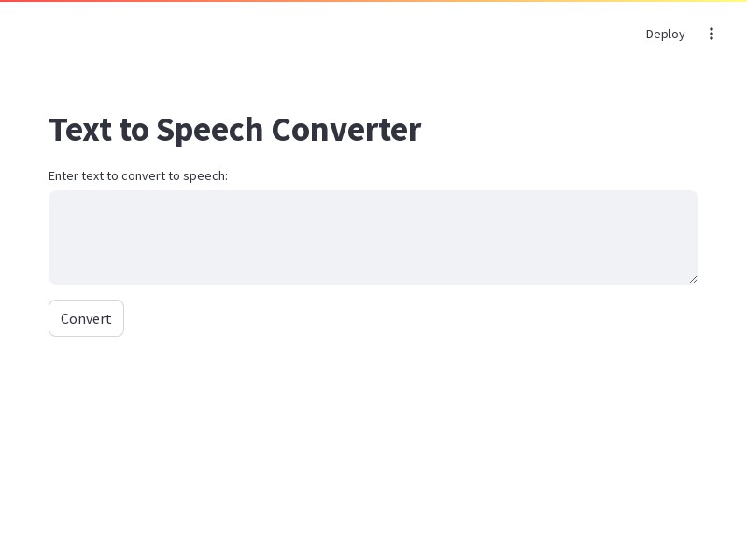Click the Text to Speech Converter heading
This screenshot has width=747, height=560.
[235, 130]
